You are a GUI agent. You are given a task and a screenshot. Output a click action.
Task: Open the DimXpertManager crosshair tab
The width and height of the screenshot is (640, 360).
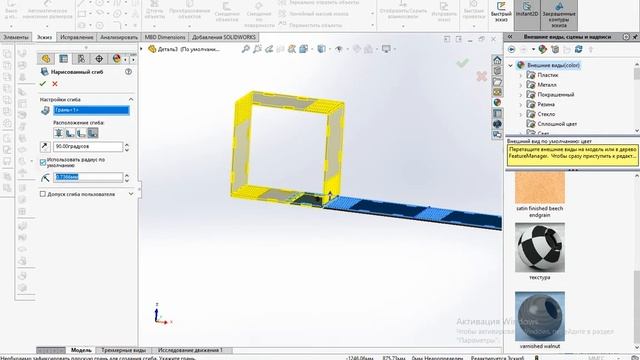pos(99,59)
